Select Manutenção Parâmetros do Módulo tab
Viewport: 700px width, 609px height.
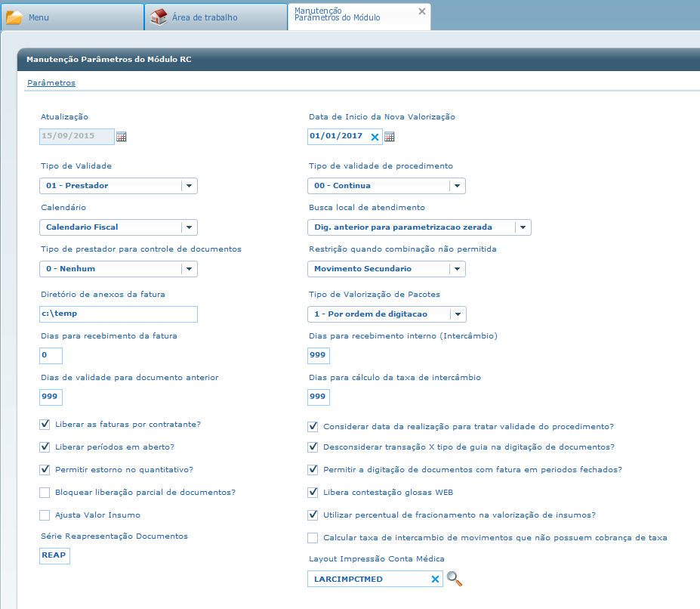tap(359, 17)
